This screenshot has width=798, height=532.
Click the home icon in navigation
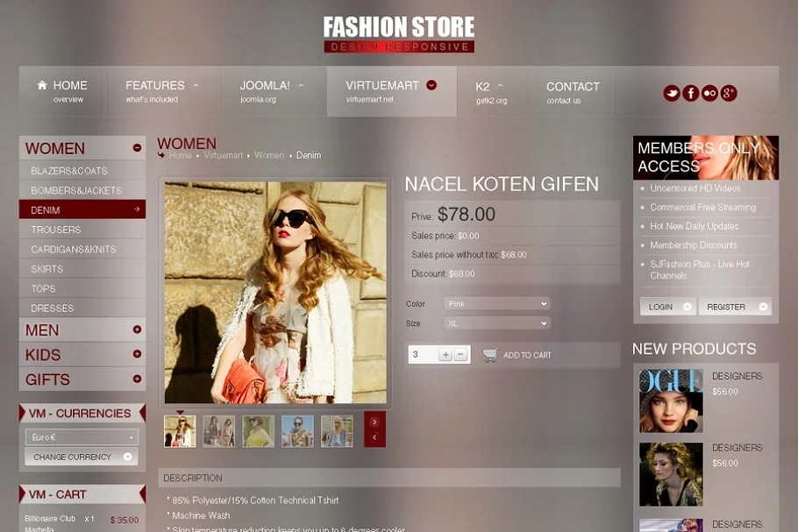[42, 85]
